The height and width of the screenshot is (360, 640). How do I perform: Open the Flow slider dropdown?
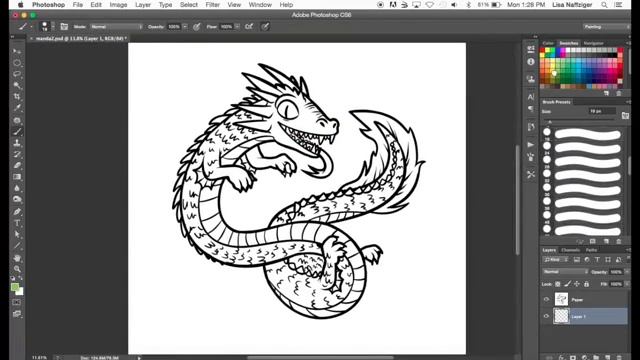coord(237,27)
